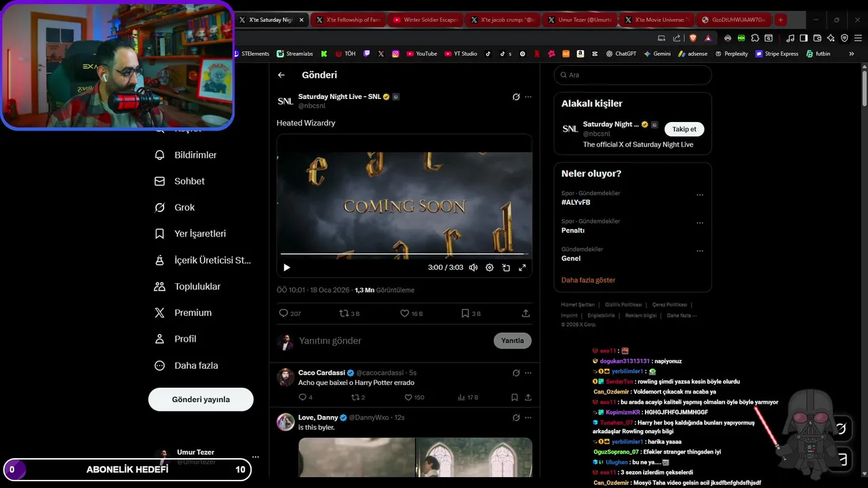
Task: Bookmark Caco Cardassi's reply
Action: tap(515, 398)
